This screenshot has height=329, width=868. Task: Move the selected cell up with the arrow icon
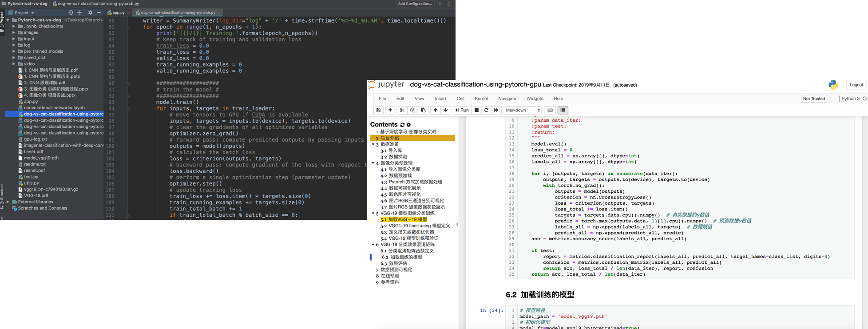click(x=436, y=110)
